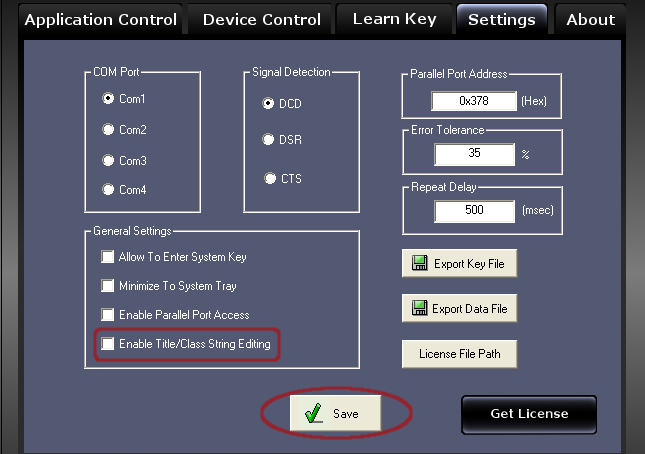Open the About tab
The width and height of the screenshot is (645, 454).
point(590,19)
